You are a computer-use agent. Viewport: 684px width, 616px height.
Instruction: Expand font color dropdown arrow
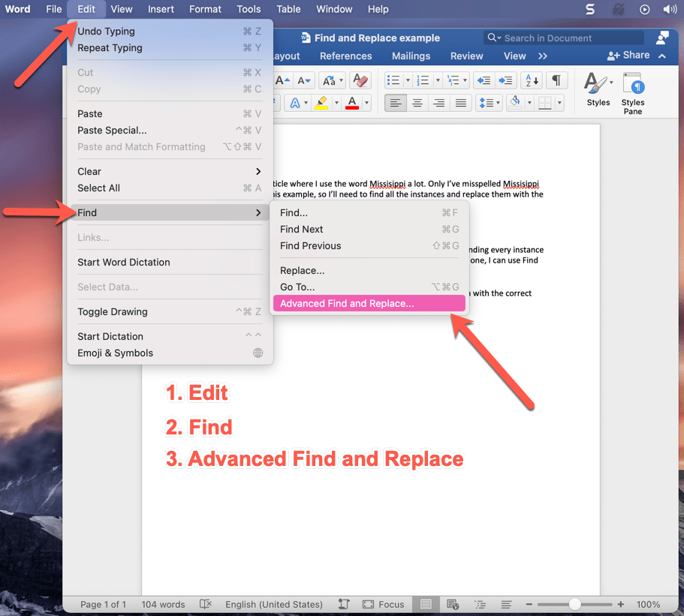click(366, 104)
